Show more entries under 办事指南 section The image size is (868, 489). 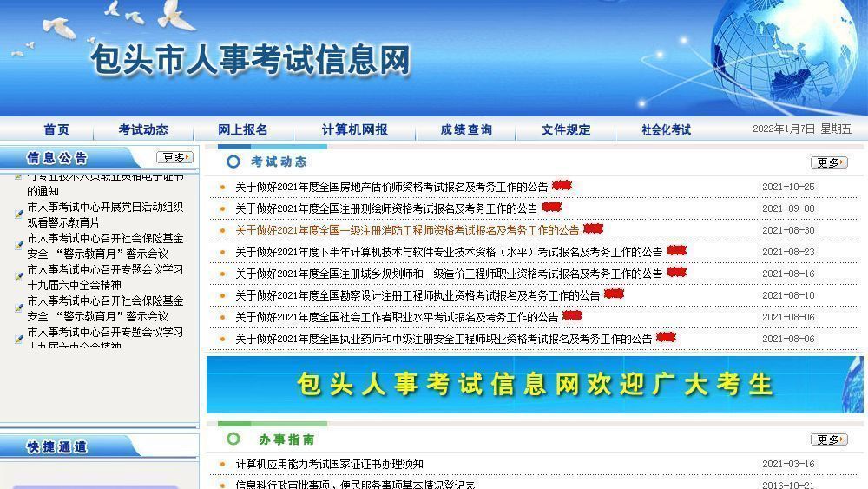click(828, 439)
